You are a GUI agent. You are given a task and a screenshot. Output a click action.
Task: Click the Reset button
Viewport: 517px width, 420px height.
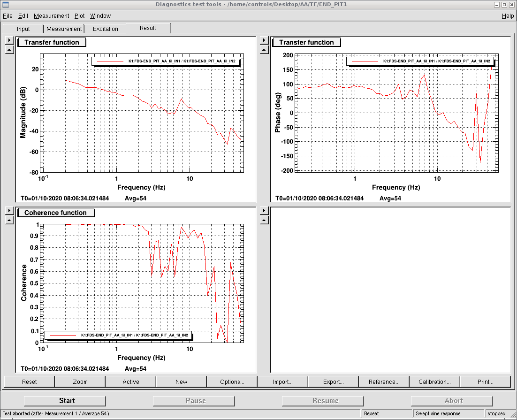30,382
